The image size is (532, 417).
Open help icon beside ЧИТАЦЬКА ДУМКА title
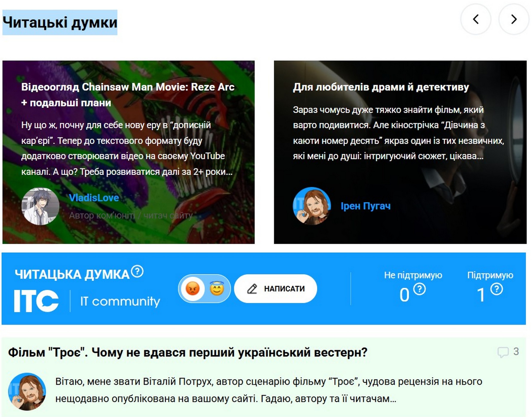click(137, 272)
